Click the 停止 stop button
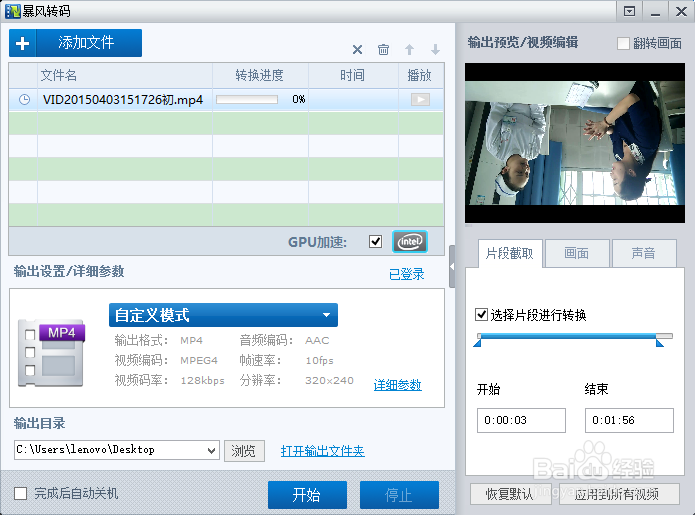 tap(399, 495)
